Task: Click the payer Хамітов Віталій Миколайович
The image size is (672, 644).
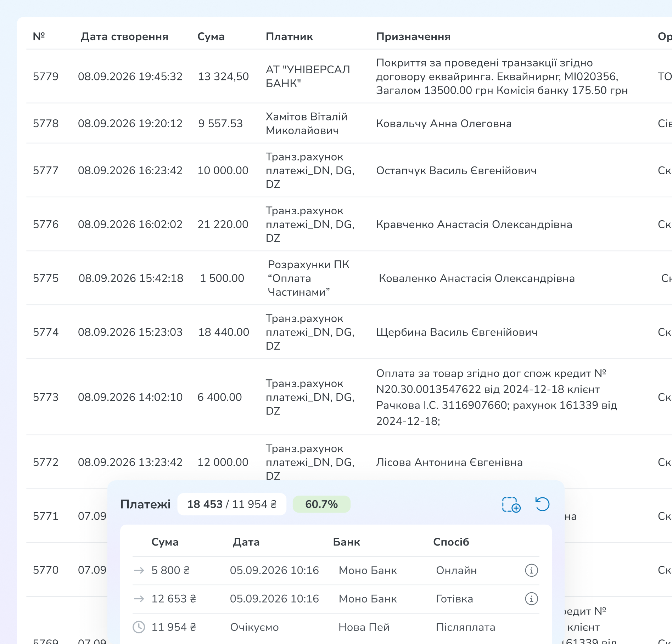Action: tap(307, 123)
